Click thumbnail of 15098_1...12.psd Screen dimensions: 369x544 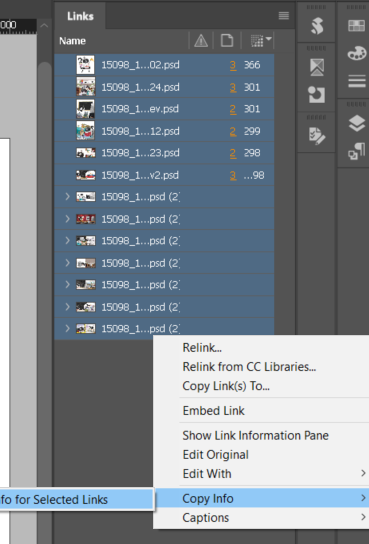click(85, 131)
